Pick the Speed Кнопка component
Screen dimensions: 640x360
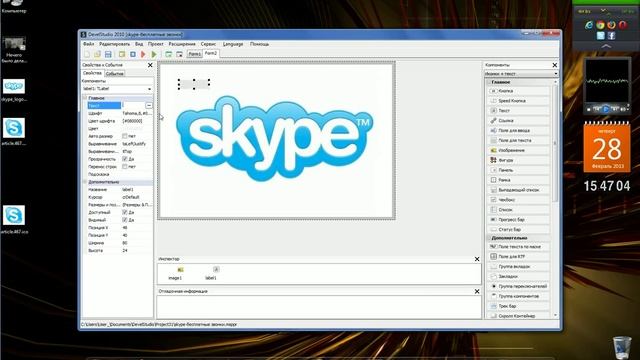click(518, 101)
